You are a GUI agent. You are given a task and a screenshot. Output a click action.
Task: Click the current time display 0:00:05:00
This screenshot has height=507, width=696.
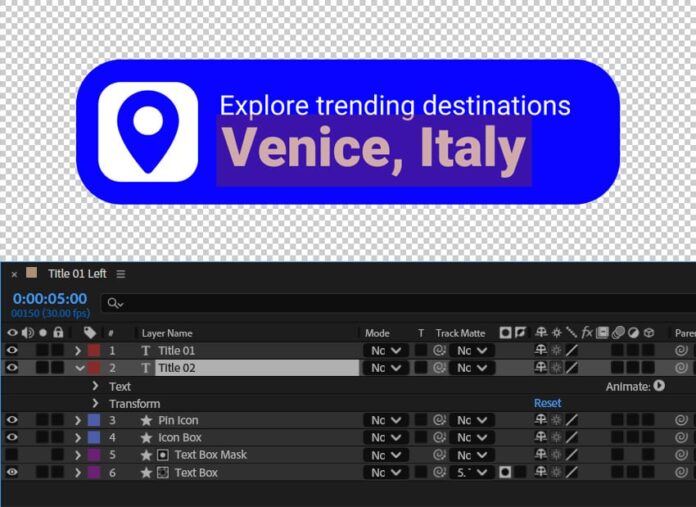tap(50, 298)
